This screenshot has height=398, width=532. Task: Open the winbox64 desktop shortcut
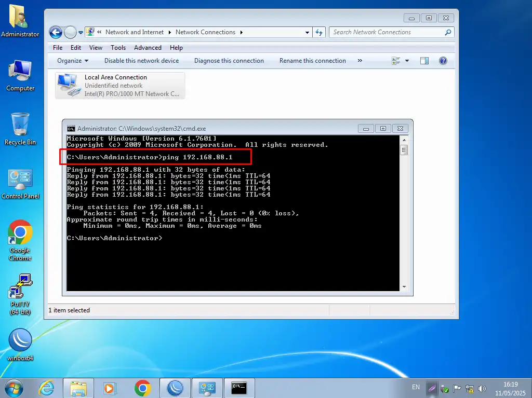[x=20, y=341]
